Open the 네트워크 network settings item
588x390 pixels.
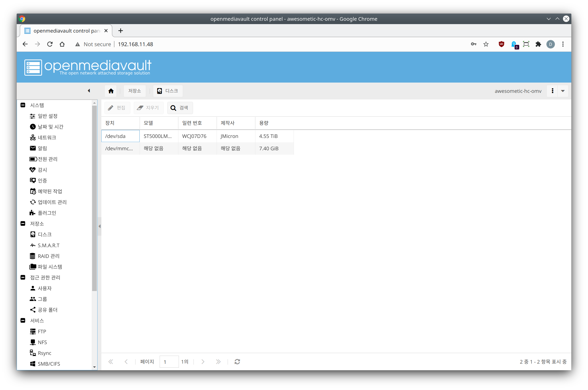point(47,138)
